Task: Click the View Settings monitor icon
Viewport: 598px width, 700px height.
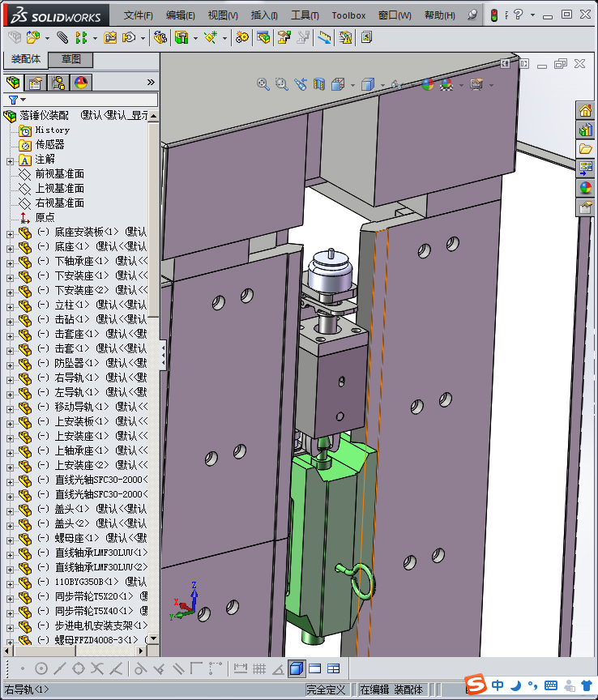Action: coord(476,84)
